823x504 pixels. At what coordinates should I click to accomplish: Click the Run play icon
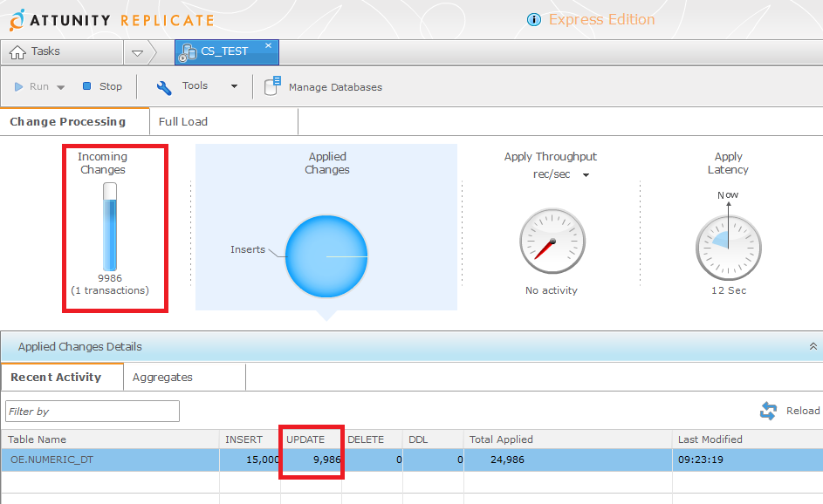tap(19, 86)
